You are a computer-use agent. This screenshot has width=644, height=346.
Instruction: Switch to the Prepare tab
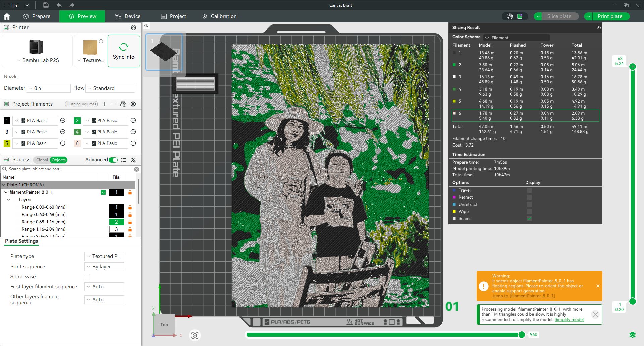tap(37, 16)
